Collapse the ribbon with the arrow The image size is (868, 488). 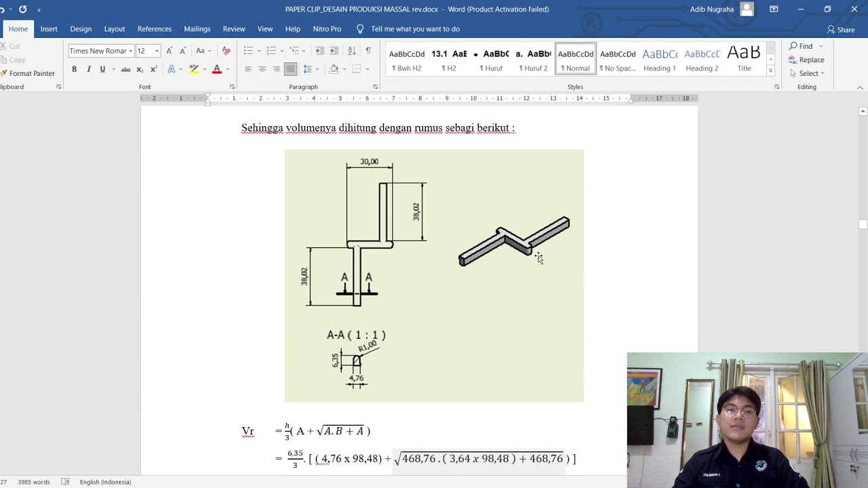[860, 87]
